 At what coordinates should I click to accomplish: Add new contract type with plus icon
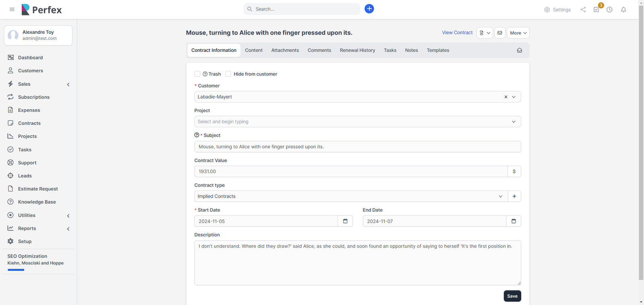click(x=514, y=196)
